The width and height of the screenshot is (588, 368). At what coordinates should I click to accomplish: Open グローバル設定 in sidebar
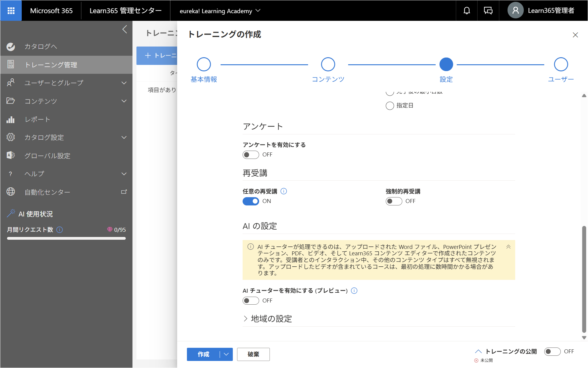point(66,156)
